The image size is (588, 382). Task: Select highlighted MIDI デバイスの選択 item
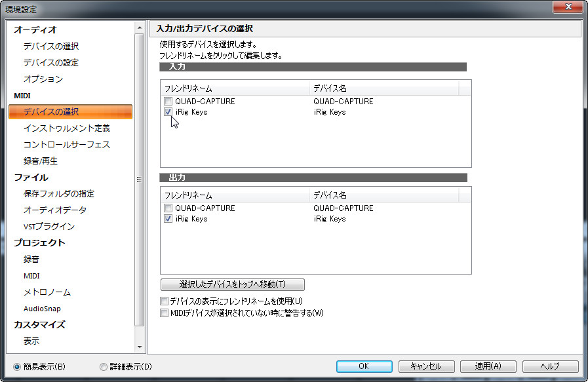(x=71, y=111)
